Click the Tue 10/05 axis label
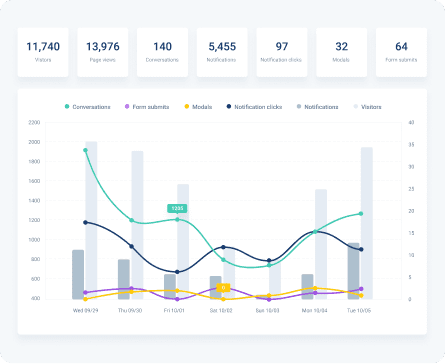The width and height of the screenshot is (445, 364). (x=359, y=310)
